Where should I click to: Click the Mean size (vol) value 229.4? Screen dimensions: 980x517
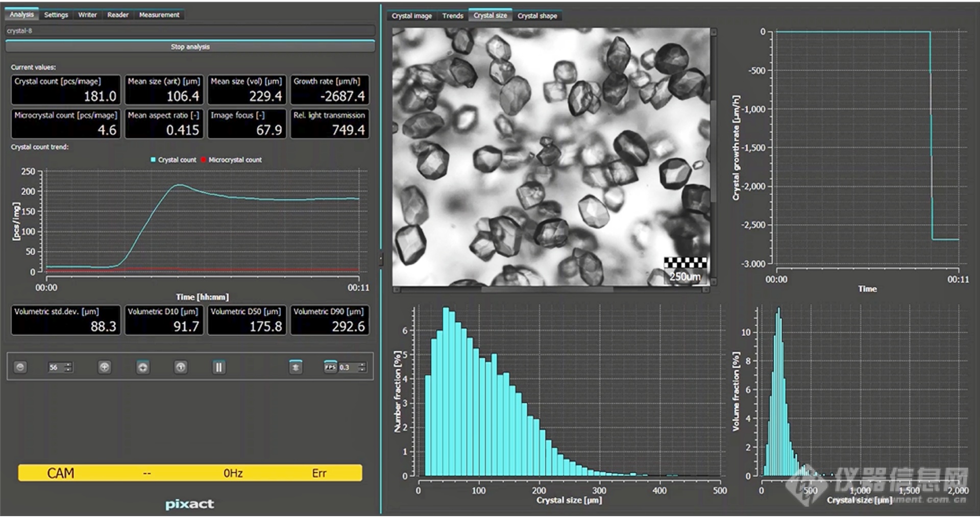click(x=265, y=96)
